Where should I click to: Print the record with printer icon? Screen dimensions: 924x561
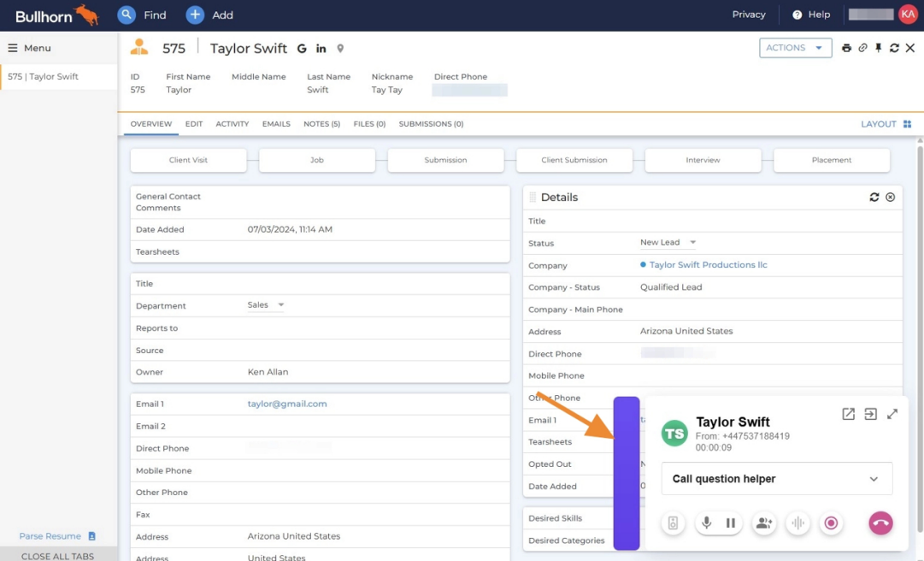pyautogui.click(x=846, y=48)
